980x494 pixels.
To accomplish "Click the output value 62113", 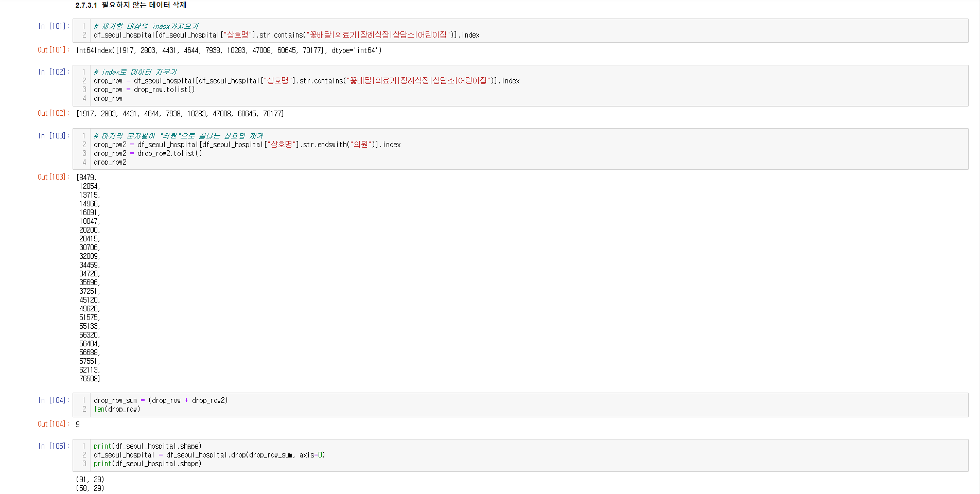I will pos(90,370).
